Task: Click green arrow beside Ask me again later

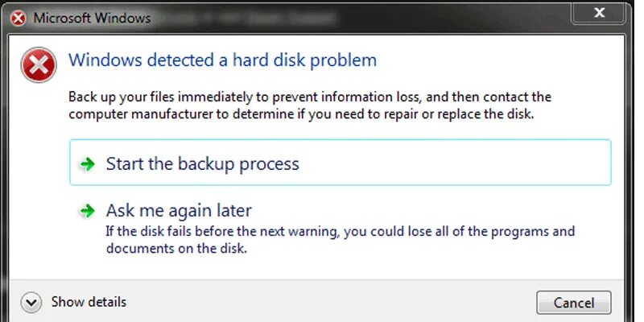Action: click(86, 212)
